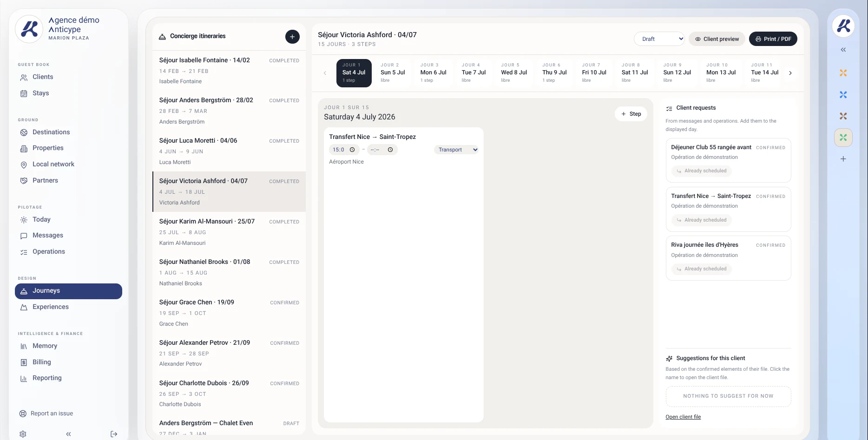Open Séjour Isabelle Fontaine itinerary
Image resolution: width=868 pixels, height=440 pixels.
229,71
